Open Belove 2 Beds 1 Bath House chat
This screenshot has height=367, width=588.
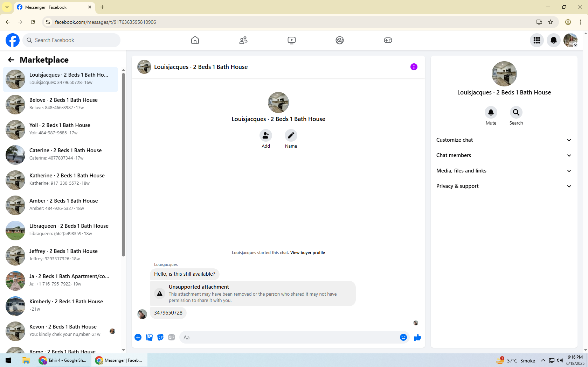click(x=60, y=105)
